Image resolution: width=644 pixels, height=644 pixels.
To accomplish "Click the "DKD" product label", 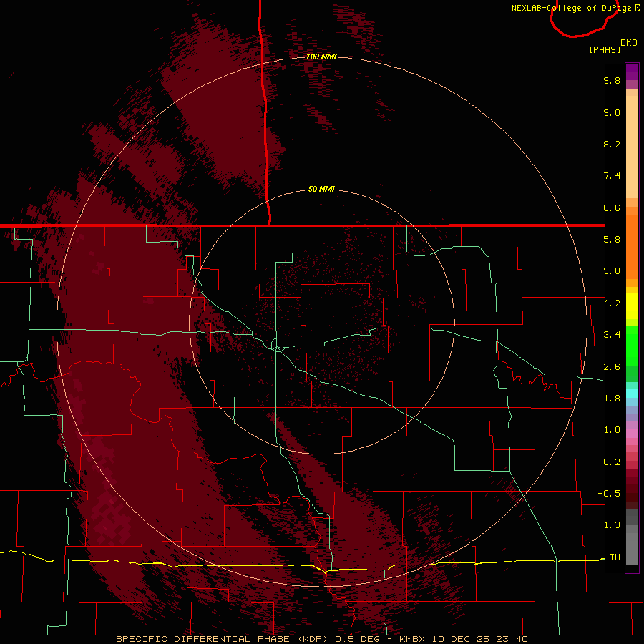I will pos(629,43).
